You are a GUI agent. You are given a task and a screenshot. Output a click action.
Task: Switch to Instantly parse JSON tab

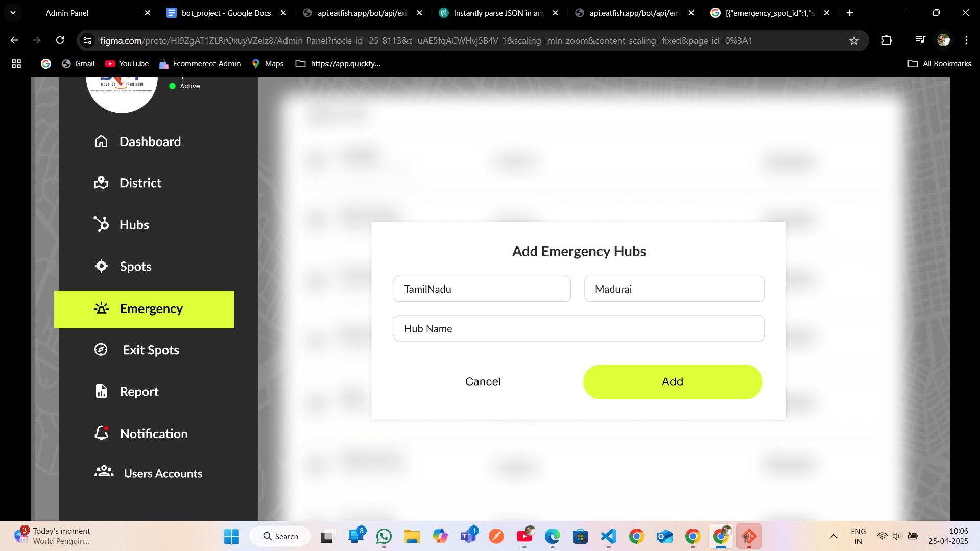[x=498, y=13]
